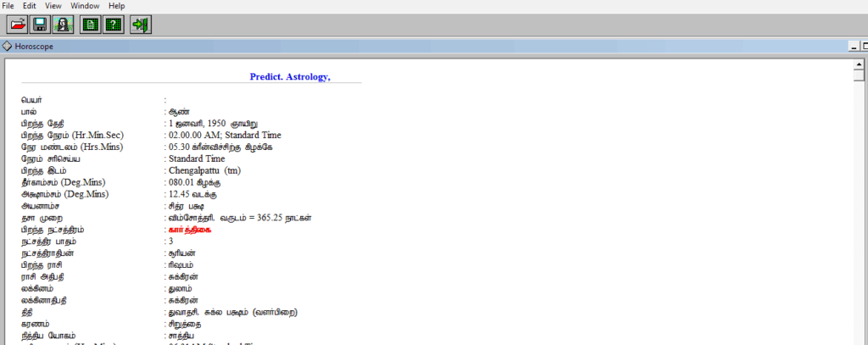
Task: Click the red கார்த்திகை nakshatra text
Action: point(189,230)
